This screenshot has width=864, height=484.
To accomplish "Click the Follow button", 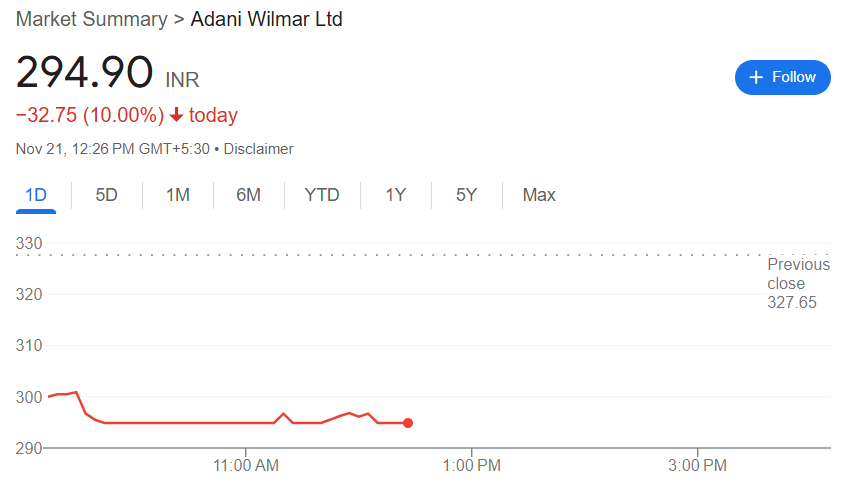I will (x=782, y=77).
